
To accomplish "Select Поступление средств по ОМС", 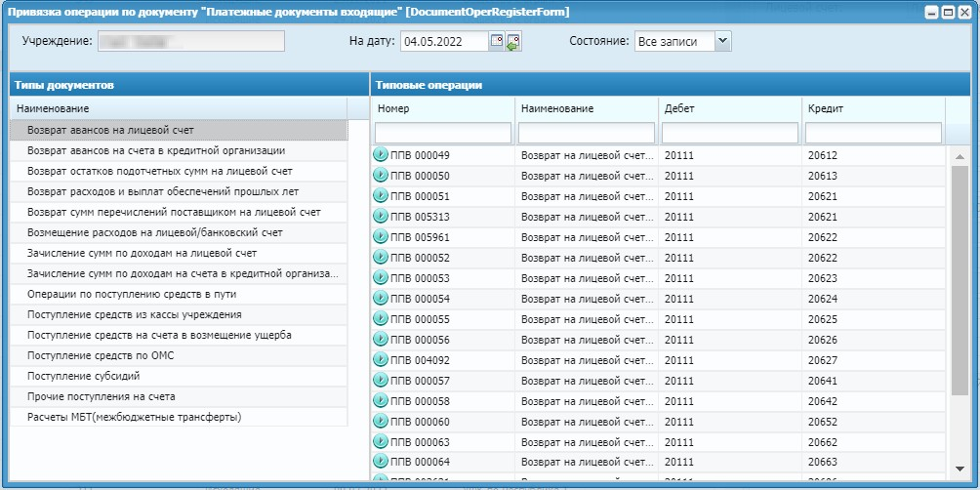I will pos(179,355).
